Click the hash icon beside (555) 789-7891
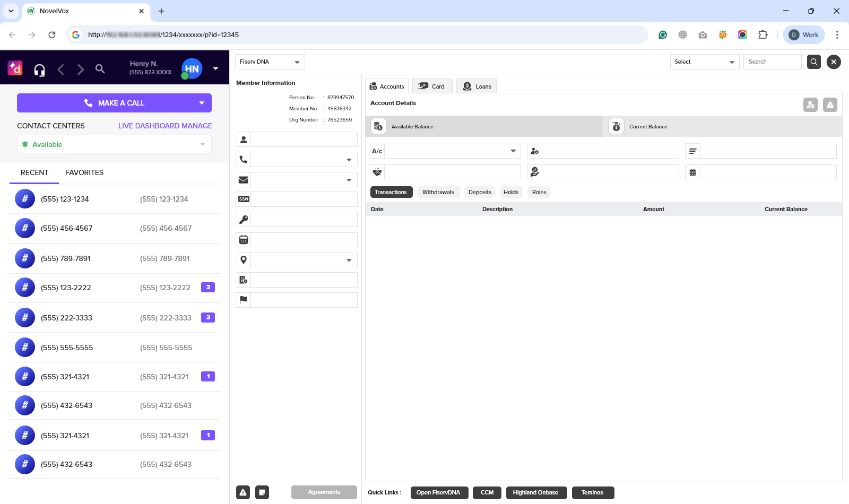The height and width of the screenshot is (504, 849). (x=25, y=258)
